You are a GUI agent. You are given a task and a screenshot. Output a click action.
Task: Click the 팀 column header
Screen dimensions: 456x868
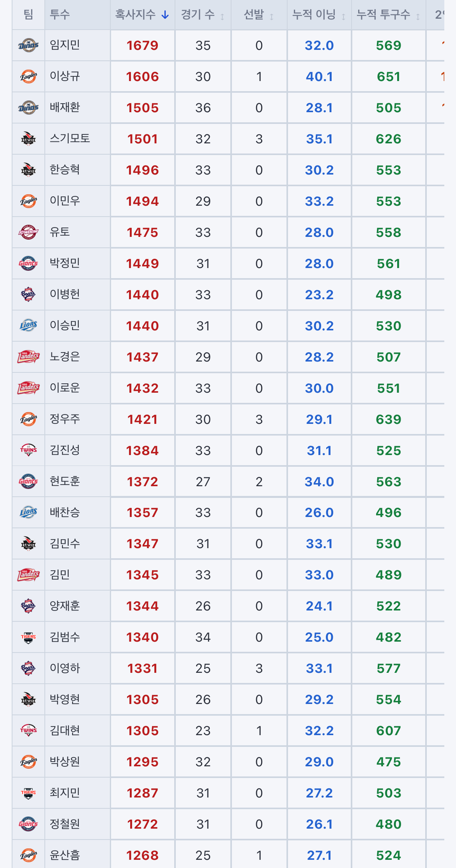click(x=28, y=15)
